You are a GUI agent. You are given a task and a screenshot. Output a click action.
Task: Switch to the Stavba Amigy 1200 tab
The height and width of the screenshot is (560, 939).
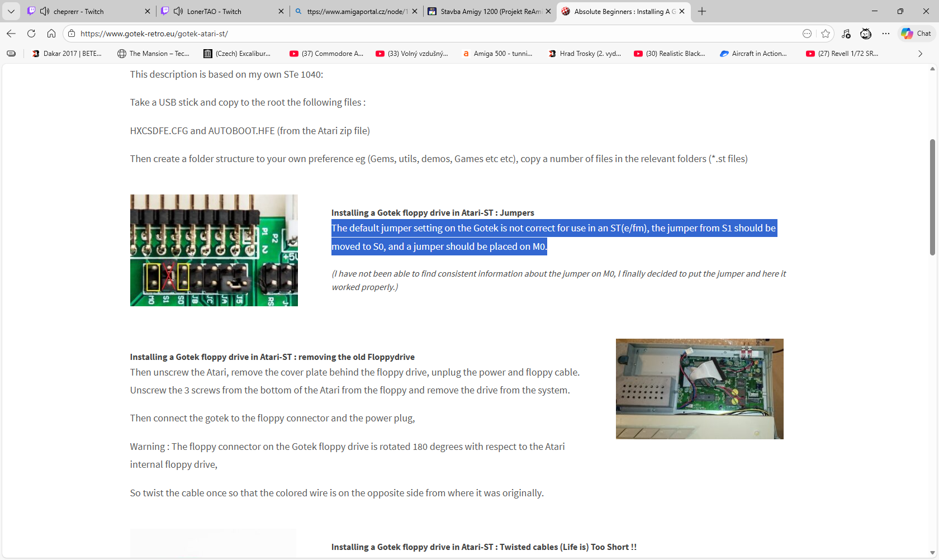pyautogui.click(x=485, y=11)
